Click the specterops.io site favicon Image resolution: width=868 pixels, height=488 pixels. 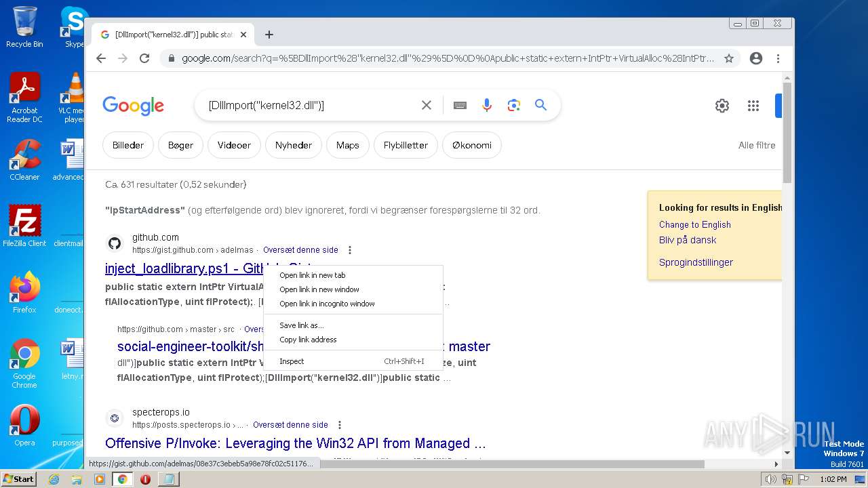[x=115, y=418]
